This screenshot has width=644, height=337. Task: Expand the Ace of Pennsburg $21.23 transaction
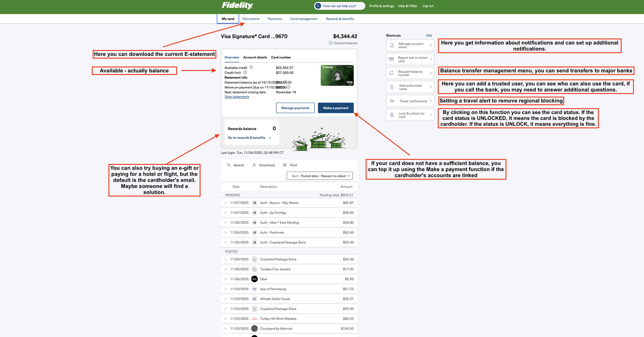[x=225, y=289]
